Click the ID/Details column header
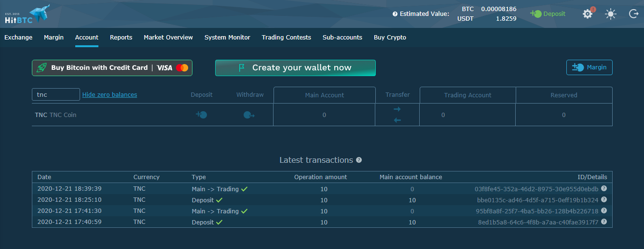This screenshot has width=644, height=249. 592,177
